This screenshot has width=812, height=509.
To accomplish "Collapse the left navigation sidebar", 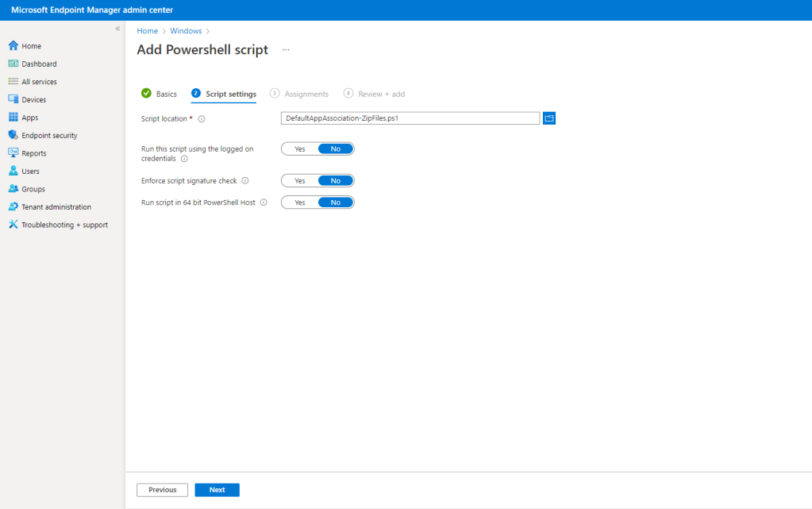I will pyautogui.click(x=117, y=29).
